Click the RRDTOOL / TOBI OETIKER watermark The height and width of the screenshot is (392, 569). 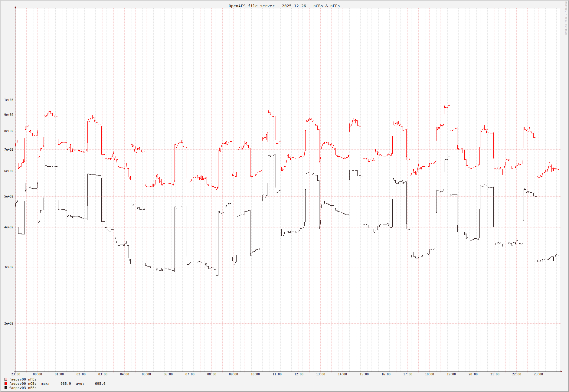coord(566,18)
